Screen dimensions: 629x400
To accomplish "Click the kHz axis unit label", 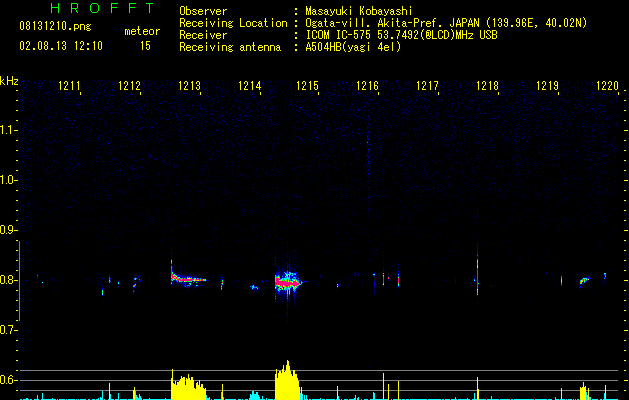I will (9, 81).
